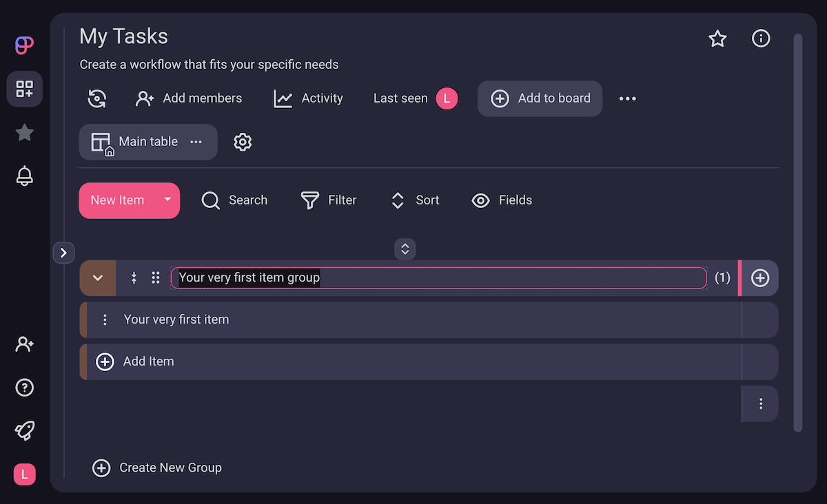Click Add to board button
This screenshot has width=827, height=504.
540,98
